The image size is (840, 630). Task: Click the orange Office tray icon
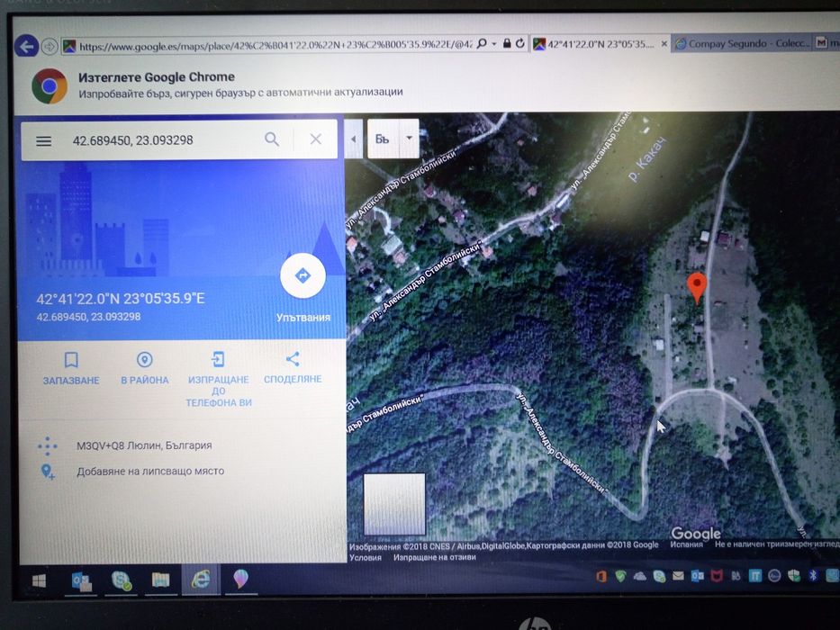coord(601,577)
